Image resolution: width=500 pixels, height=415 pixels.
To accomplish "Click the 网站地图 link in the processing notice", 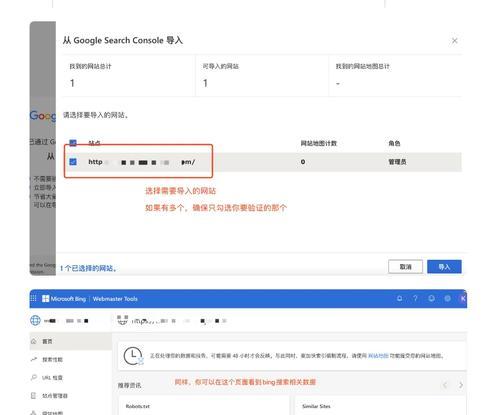I will tap(378, 356).
